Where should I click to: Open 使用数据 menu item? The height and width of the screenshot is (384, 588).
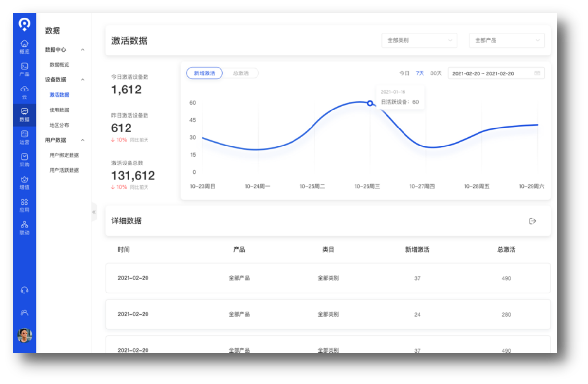coord(59,110)
